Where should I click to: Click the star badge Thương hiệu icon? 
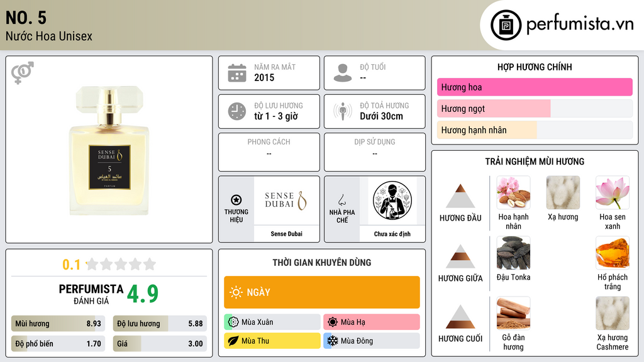(x=236, y=200)
